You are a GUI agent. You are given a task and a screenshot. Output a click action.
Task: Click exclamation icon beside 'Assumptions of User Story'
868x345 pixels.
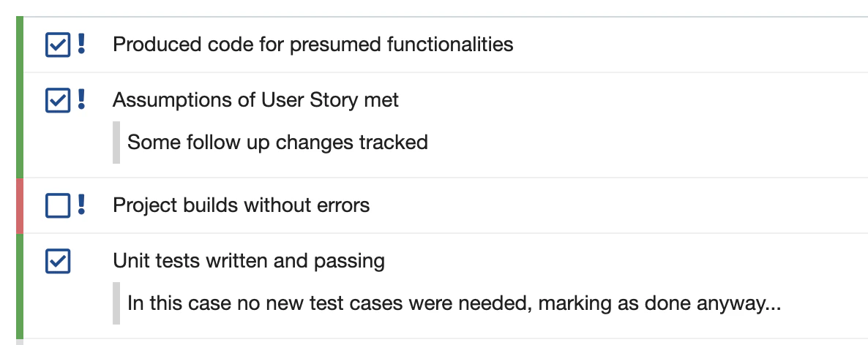tap(81, 99)
